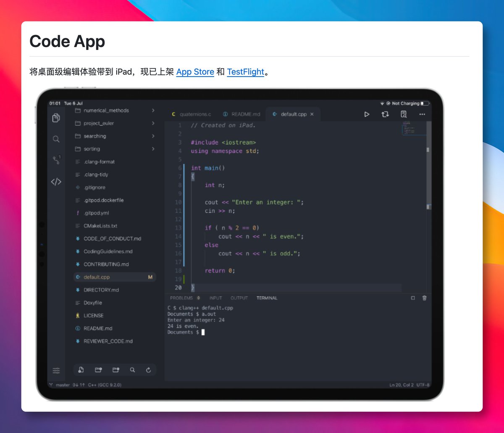Click the .gitignore diamond icon
The height and width of the screenshot is (433, 504).
point(78,187)
